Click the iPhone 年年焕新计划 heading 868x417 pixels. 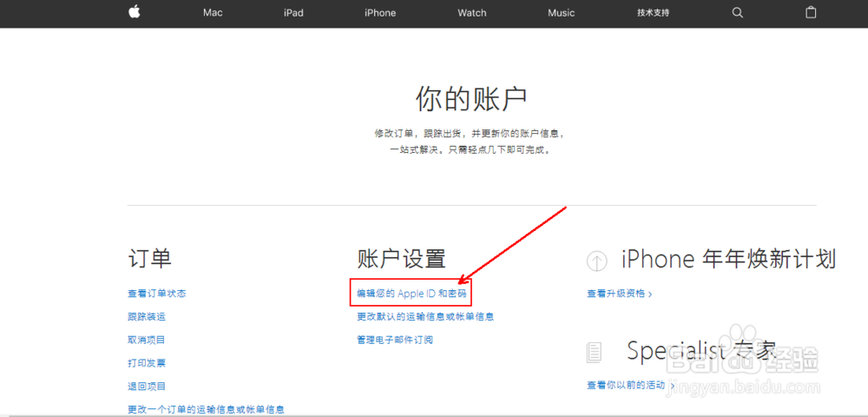728,259
